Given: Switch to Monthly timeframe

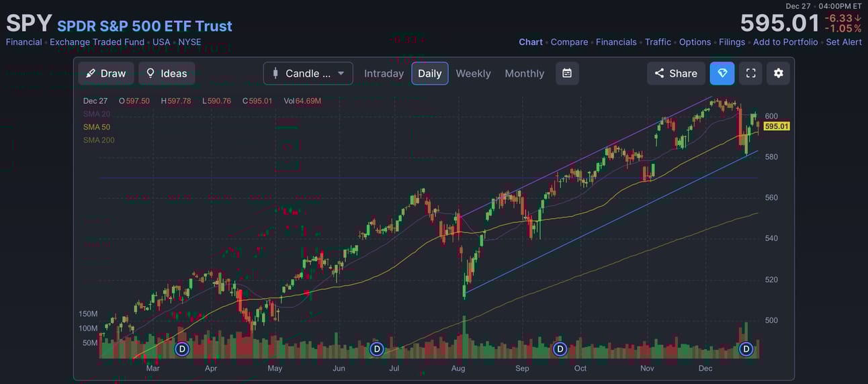Looking at the screenshot, I should coord(525,73).
